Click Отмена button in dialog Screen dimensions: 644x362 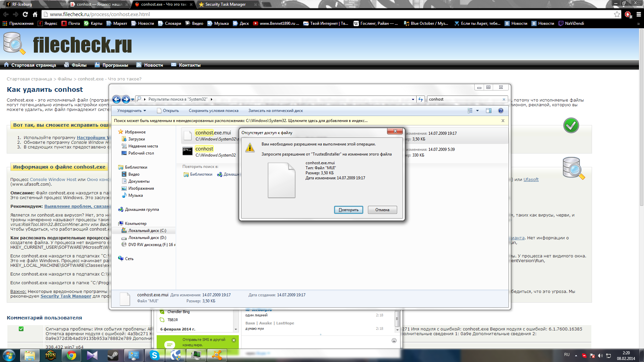382,210
